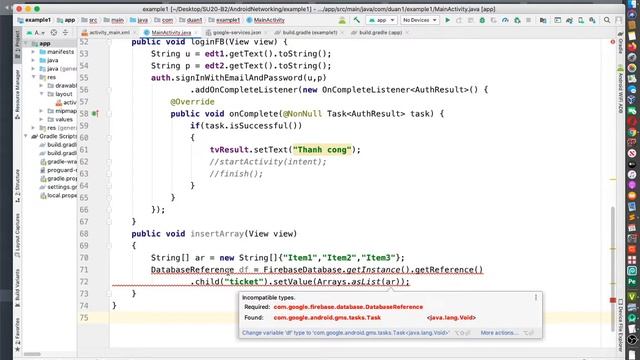Close the build.gradle (app) tab

pos(407,32)
